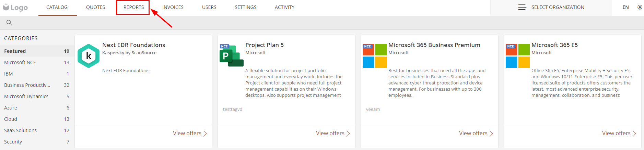This screenshot has height=150, width=644.
Task: Click the Project Plan 5 logo
Action: coord(232,55)
